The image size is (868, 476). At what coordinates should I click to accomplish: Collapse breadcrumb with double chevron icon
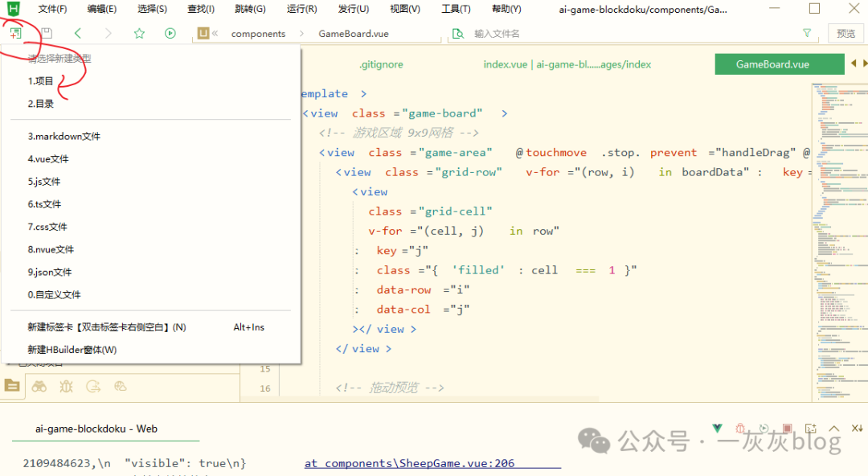215,34
